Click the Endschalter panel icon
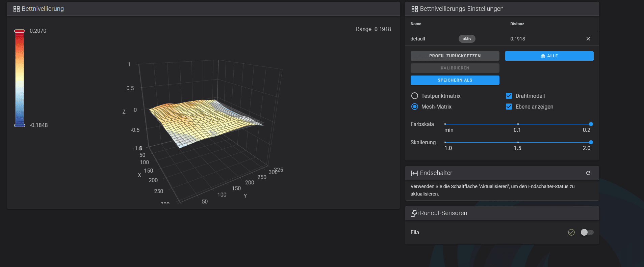Image resolution: width=644 pixels, height=267 pixels. coord(414,173)
